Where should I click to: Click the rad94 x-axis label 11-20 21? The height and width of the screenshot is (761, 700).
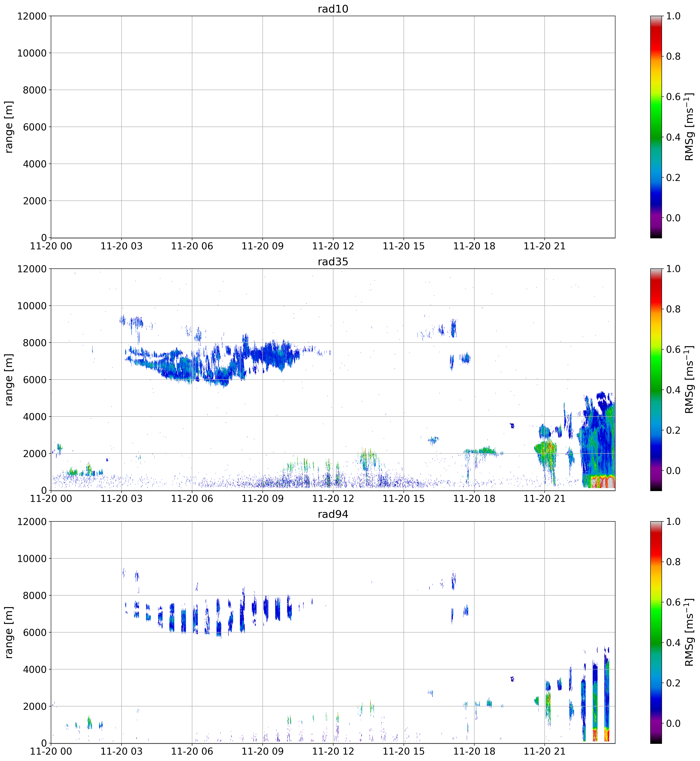click(x=544, y=751)
